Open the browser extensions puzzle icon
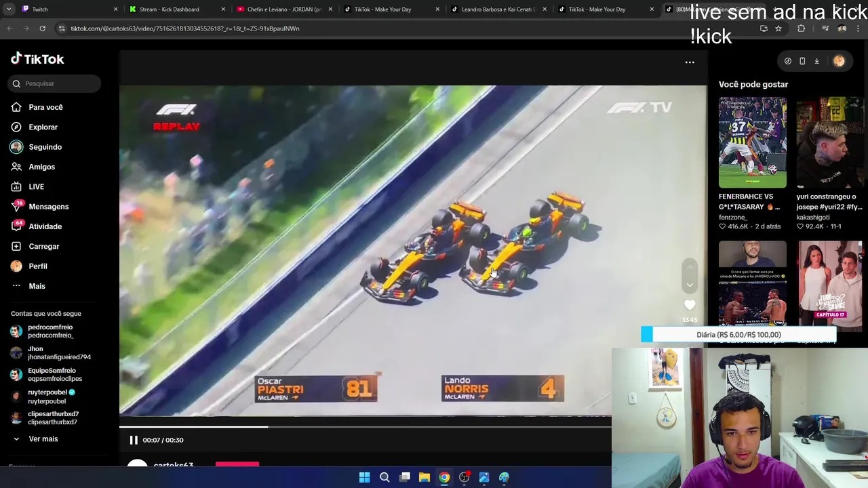 (802, 28)
